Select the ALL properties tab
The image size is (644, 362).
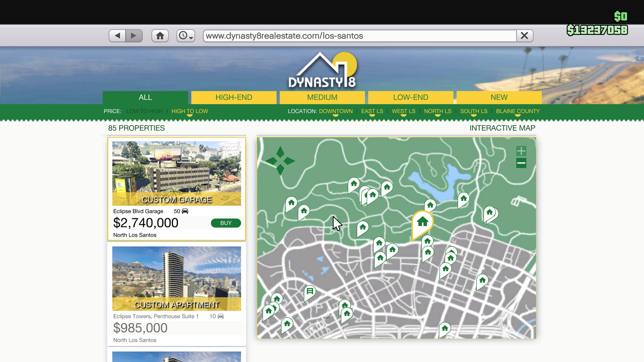coord(146,98)
